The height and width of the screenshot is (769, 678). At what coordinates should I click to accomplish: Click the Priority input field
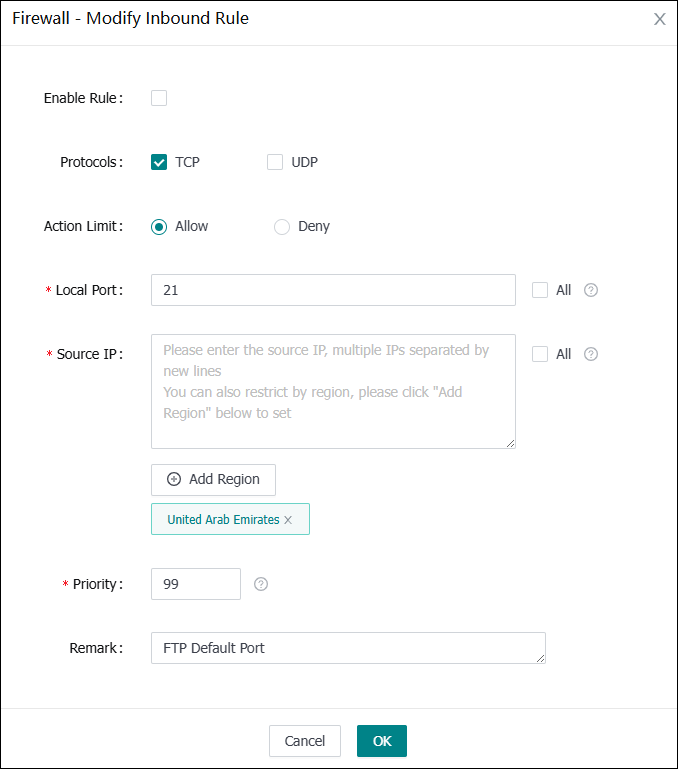(x=195, y=584)
